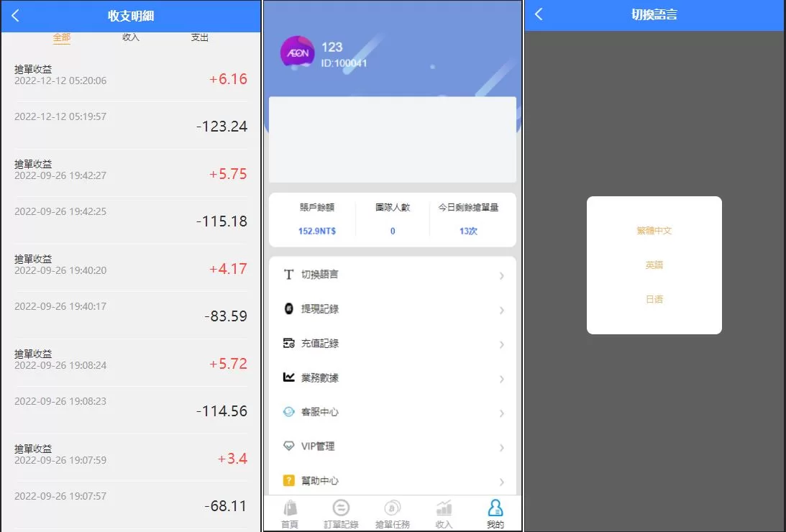The height and width of the screenshot is (532, 786).
Task: Click the 賬戶餘額 label
Action: 317,207
